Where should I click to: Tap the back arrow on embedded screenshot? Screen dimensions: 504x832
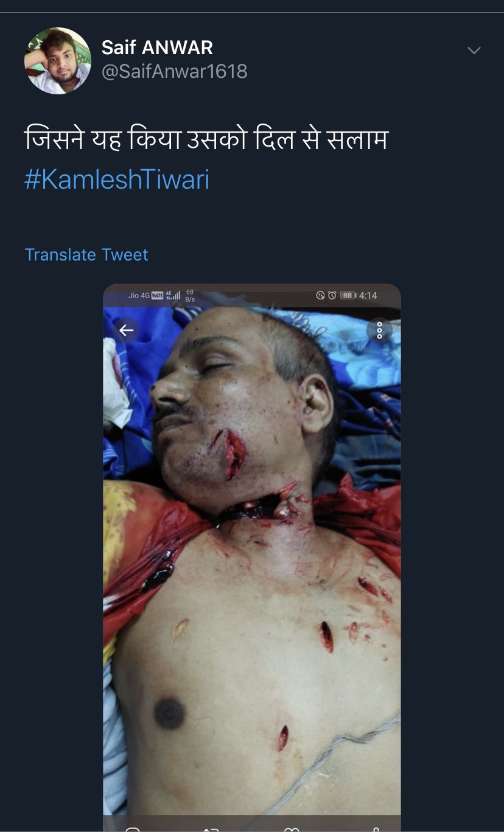tap(126, 330)
